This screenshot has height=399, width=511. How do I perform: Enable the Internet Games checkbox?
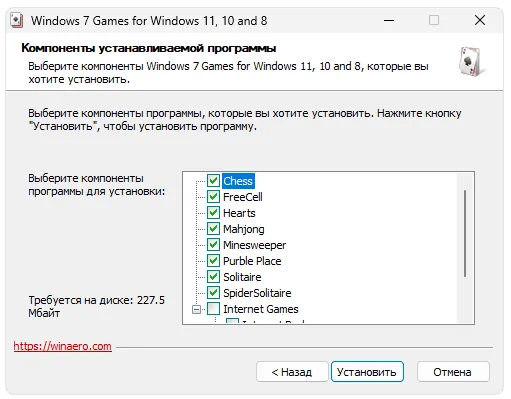click(x=213, y=309)
